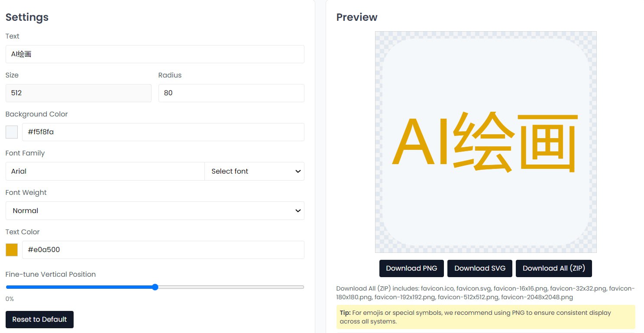This screenshot has width=644, height=333.
Task: Click the yellow Tip notice box
Action: [x=485, y=317]
